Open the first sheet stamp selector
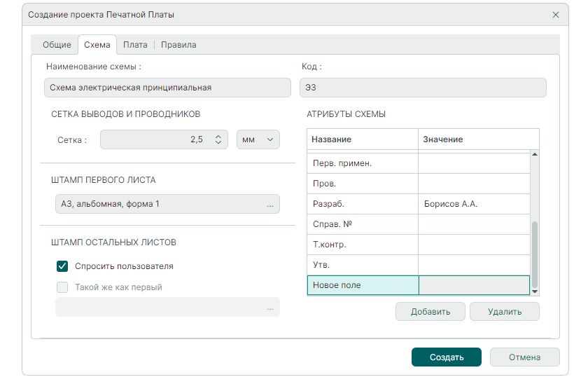588x377 pixels. [161, 205]
